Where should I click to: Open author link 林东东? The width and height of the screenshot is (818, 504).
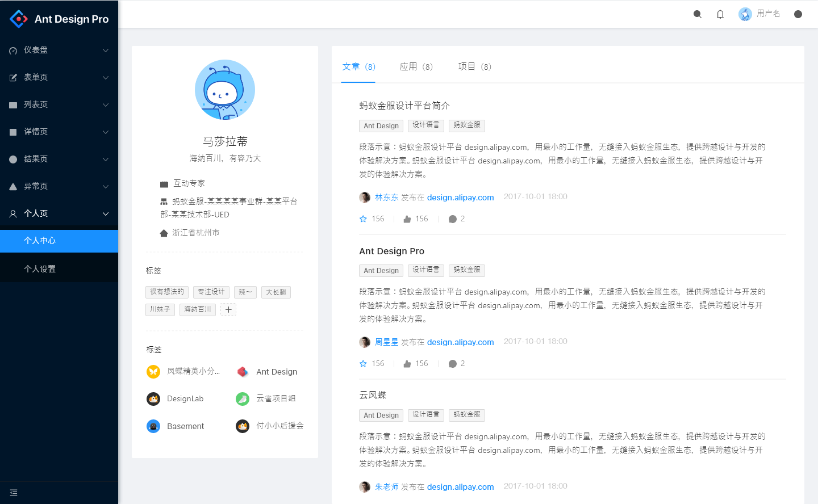tap(386, 198)
